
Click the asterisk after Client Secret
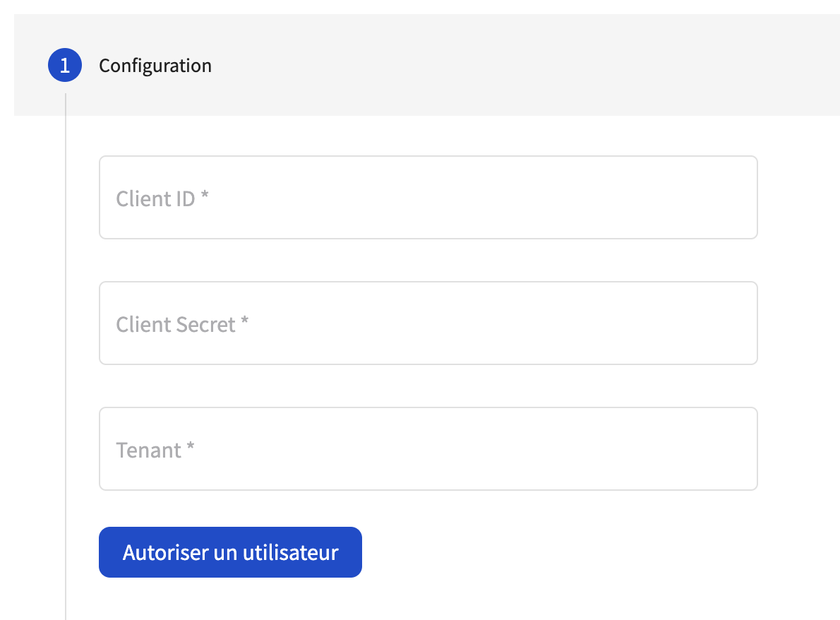click(x=245, y=321)
